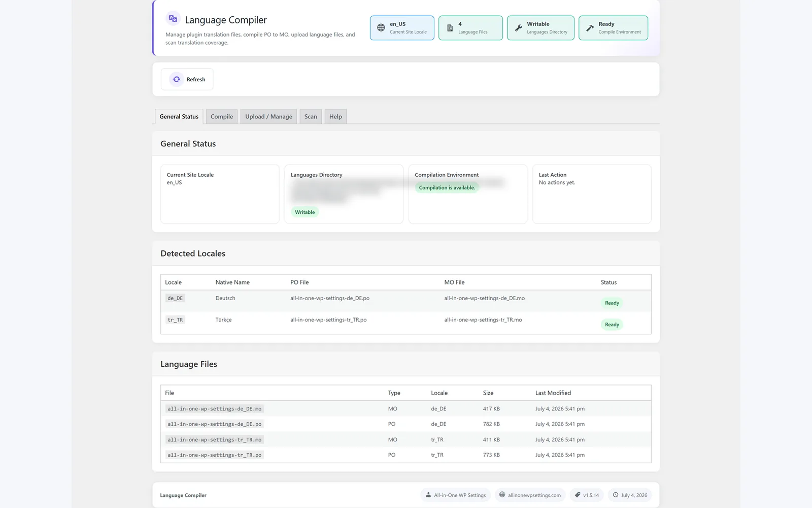Click the July 4, 2026 footer date

(x=630, y=495)
